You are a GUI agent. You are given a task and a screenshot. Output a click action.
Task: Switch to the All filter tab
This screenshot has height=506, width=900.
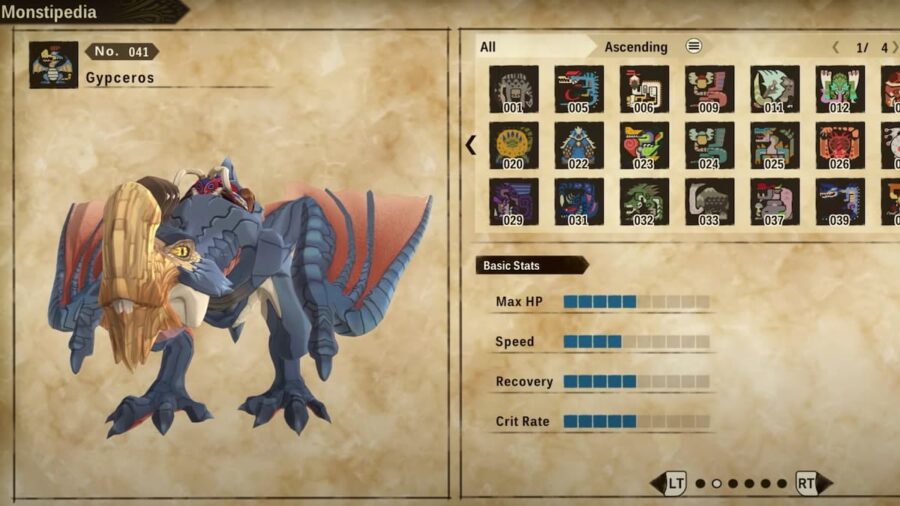coord(488,47)
